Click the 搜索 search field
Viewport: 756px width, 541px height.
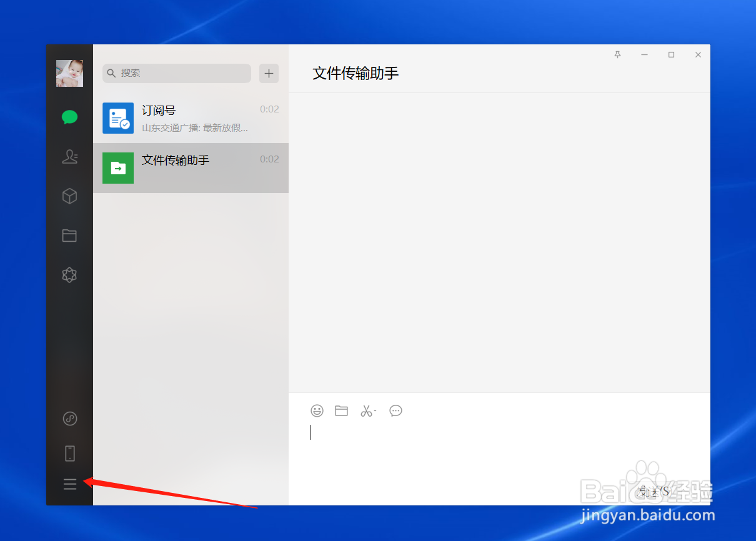click(177, 73)
